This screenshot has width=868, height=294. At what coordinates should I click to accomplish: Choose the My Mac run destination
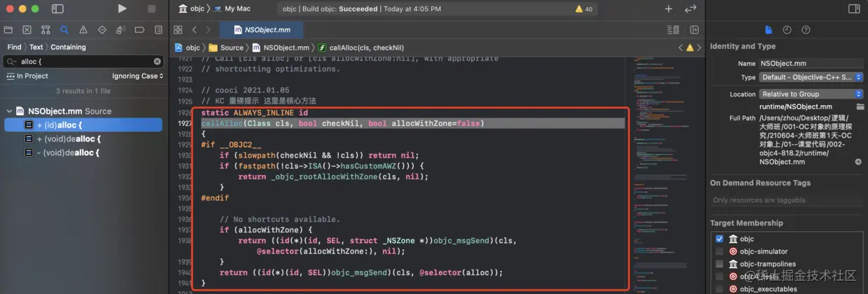coord(232,9)
